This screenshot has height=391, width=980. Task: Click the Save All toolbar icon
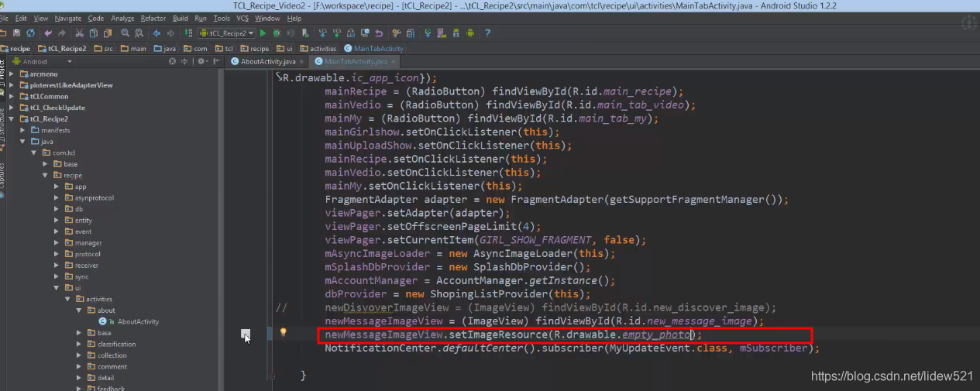click(x=15, y=33)
